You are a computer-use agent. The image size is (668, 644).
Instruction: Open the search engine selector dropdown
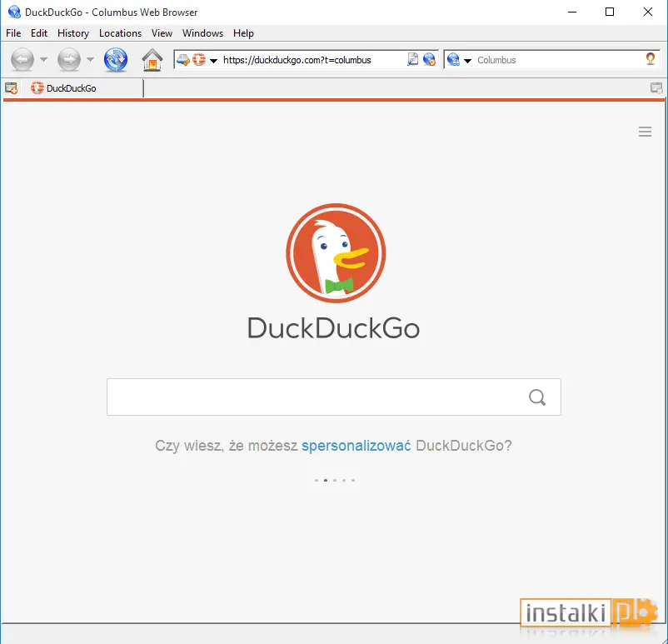[x=467, y=61]
